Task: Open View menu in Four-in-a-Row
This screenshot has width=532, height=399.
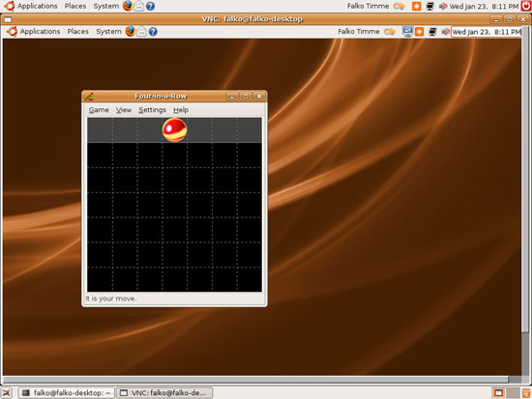Action: click(x=124, y=110)
